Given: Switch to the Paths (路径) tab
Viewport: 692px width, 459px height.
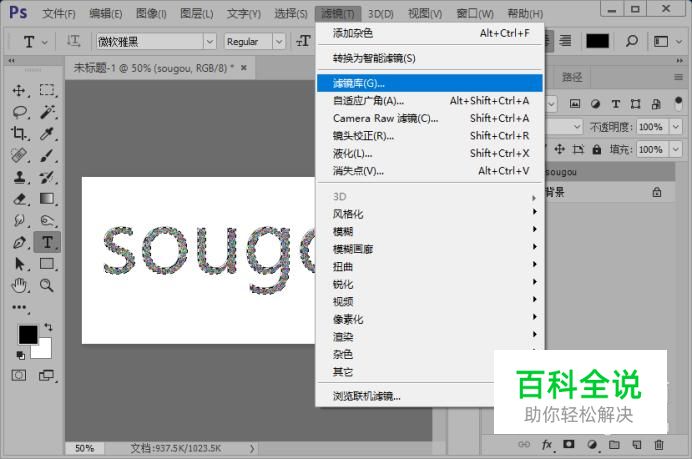Looking at the screenshot, I should [572, 78].
